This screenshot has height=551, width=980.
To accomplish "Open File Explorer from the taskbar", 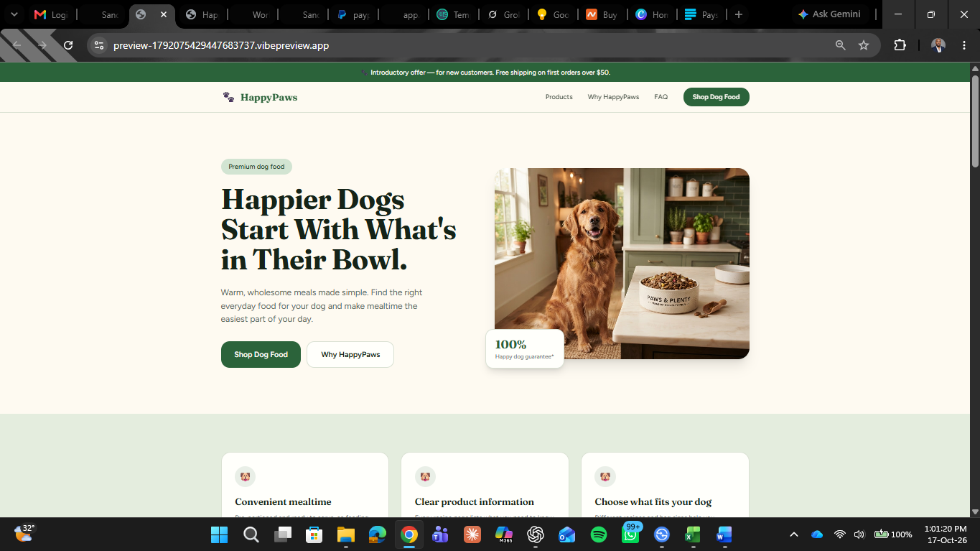I will click(x=346, y=534).
